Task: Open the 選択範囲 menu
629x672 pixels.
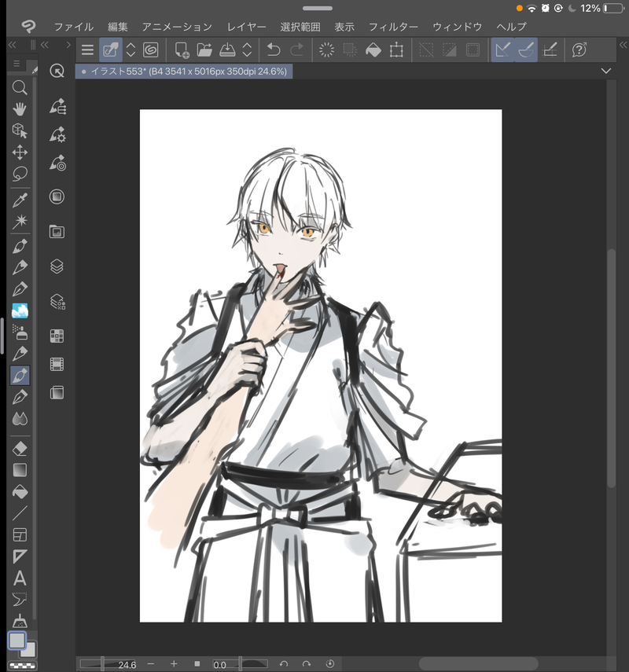Action: pos(300,27)
